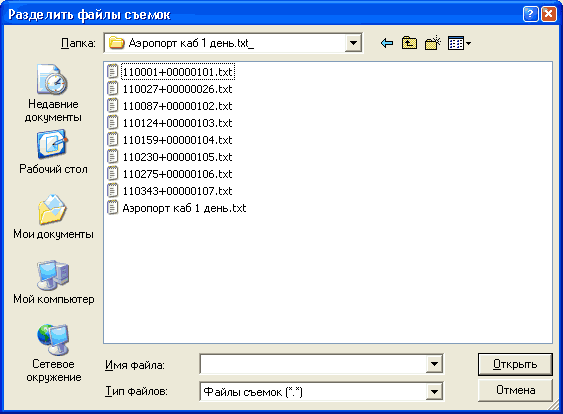
Task: Click the help question mark button
Action: tap(530, 15)
